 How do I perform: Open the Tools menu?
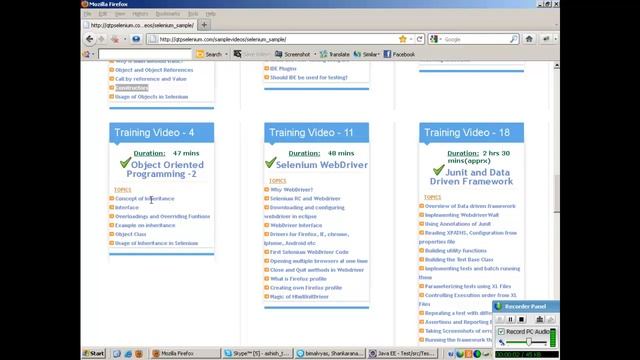tap(193, 13)
